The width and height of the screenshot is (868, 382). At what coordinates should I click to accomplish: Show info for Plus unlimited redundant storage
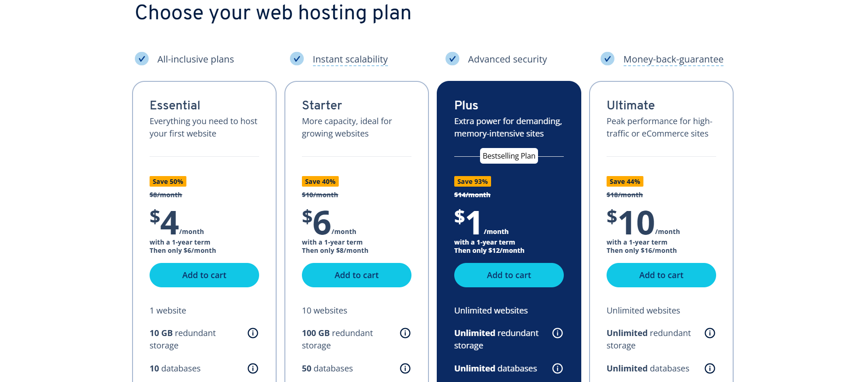coord(557,333)
